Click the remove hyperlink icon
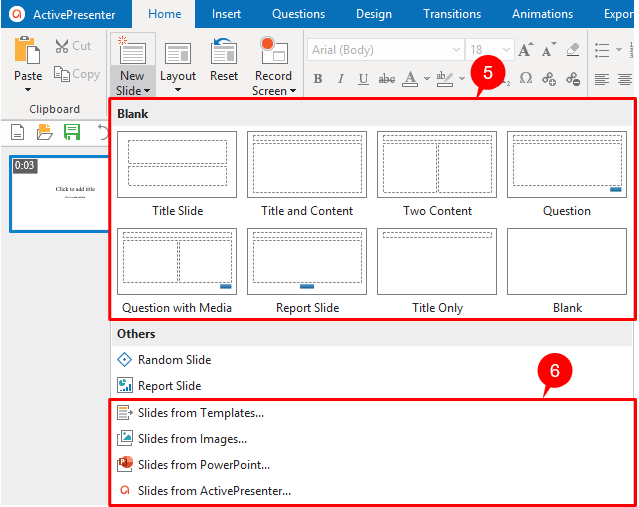 573,79
